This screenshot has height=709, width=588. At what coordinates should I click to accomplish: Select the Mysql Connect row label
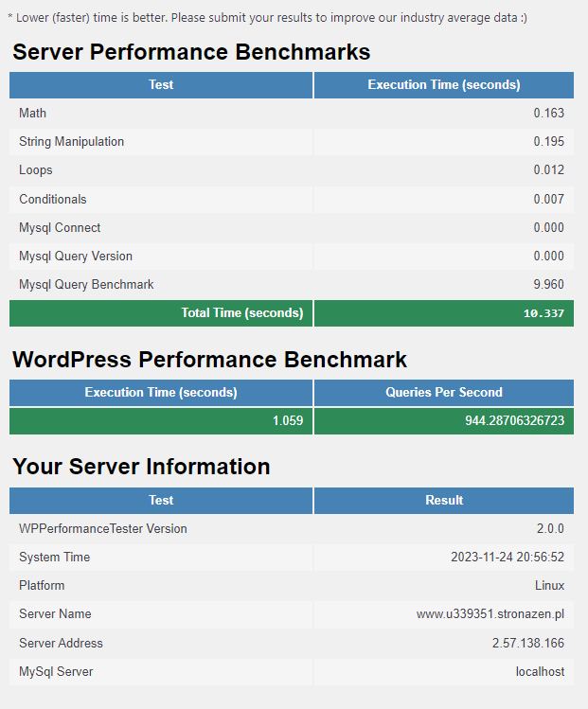pyautogui.click(x=60, y=227)
